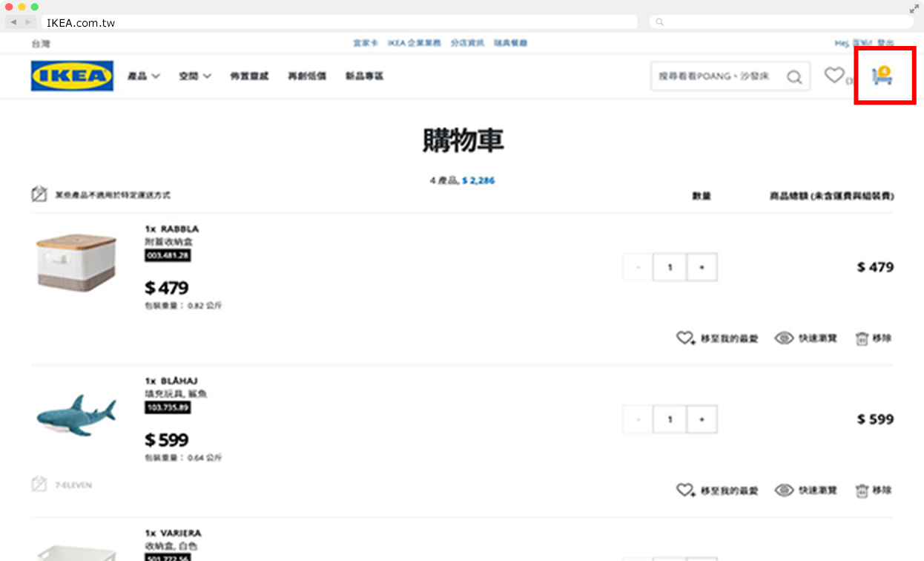The height and width of the screenshot is (561, 924).
Task: Remove BLÅHAJ shark using trash icon
Action: tap(862, 491)
